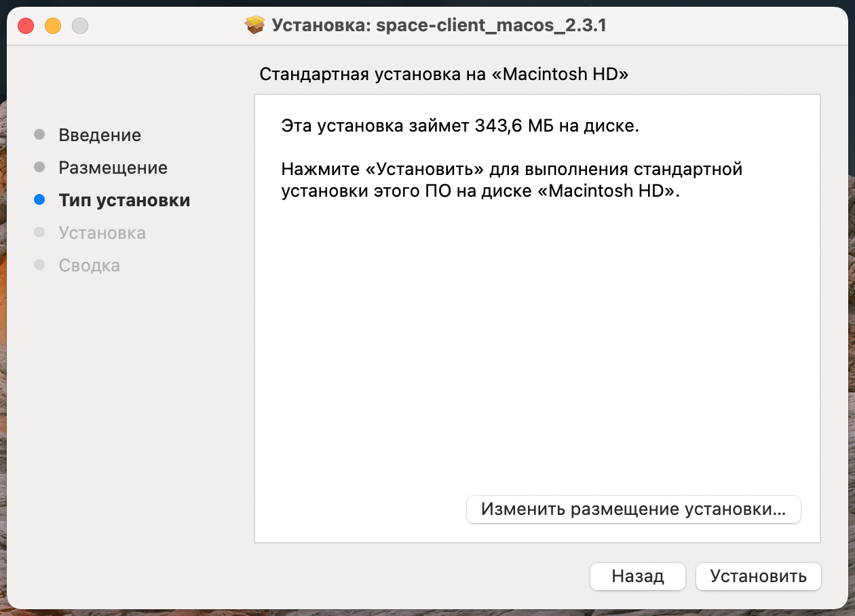Go back with the Назад button
Viewport: 855px width, 616px height.
(637, 577)
